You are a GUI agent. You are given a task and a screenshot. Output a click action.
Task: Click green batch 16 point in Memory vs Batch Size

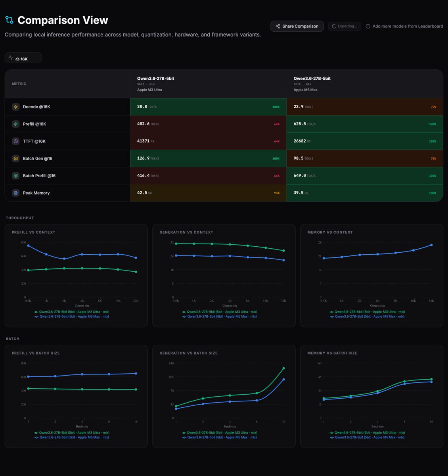431,379
